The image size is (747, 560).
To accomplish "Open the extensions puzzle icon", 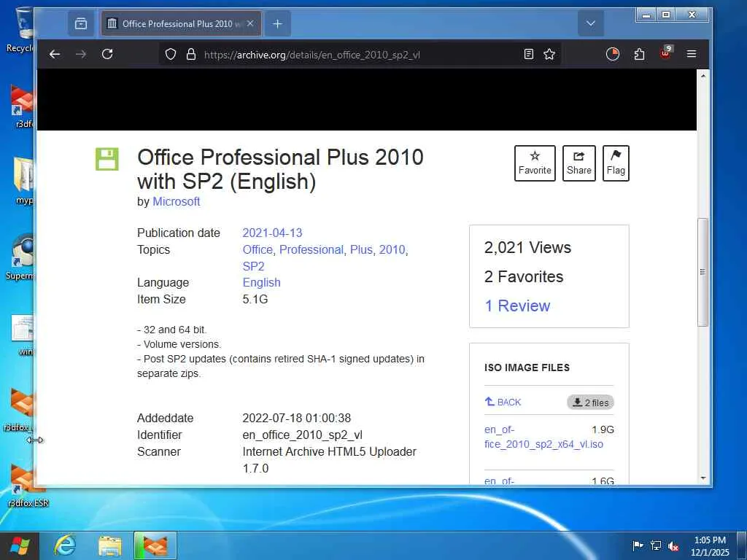I will (x=639, y=54).
